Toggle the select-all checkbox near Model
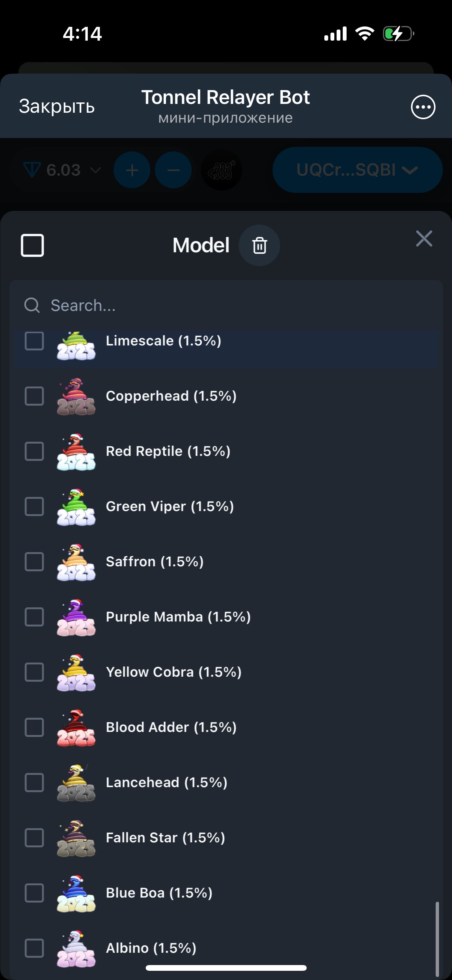Viewport: 452px width, 980px height. pos(32,245)
